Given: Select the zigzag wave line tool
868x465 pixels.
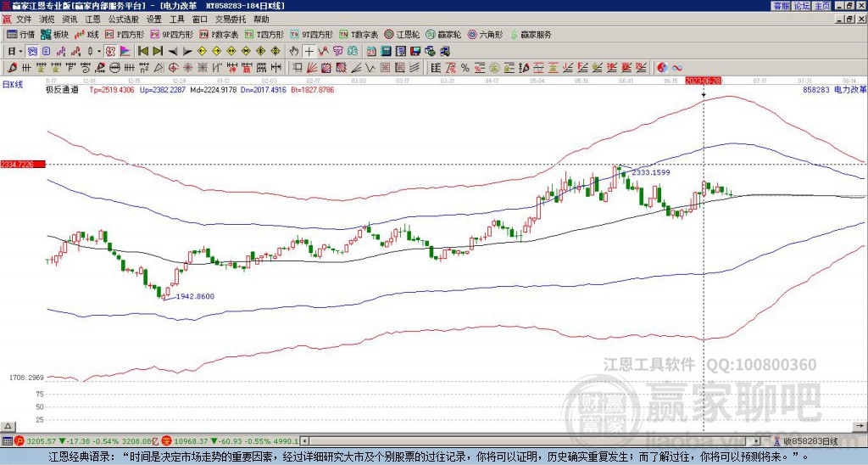Looking at the screenshot, I should point(371,68).
